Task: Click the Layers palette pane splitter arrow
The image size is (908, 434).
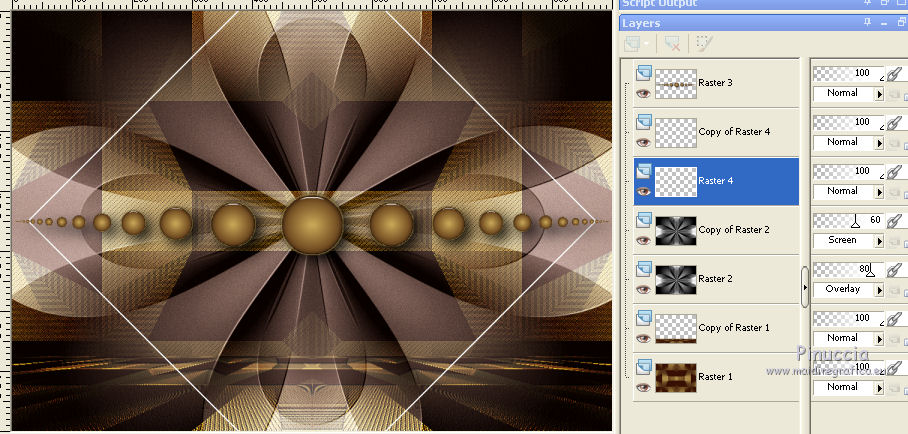Action: coord(805,287)
